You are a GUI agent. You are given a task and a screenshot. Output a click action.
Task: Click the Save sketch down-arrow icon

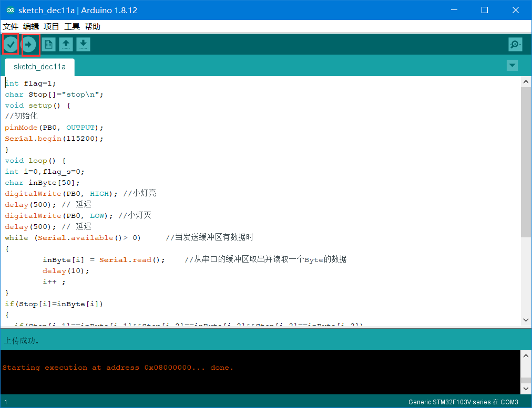(83, 45)
